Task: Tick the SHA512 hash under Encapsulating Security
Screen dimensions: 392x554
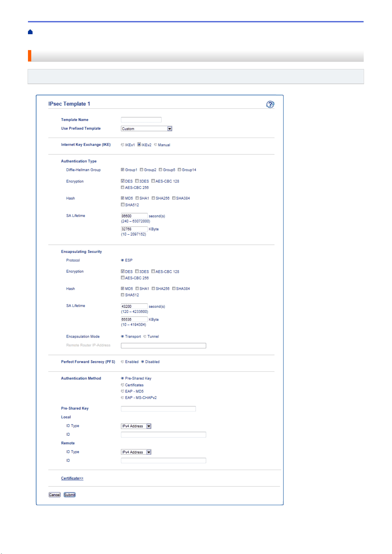Action: [x=123, y=295]
